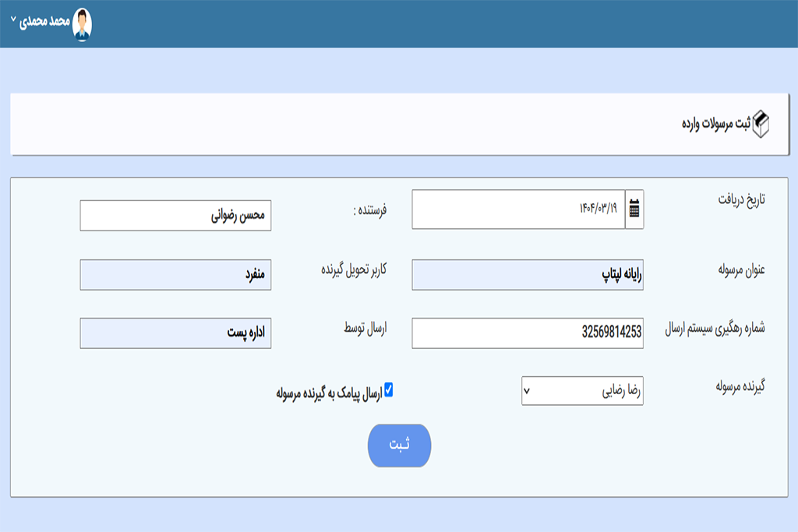Click the sent-by field اداره پست
The image size is (798, 532).
click(175, 333)
